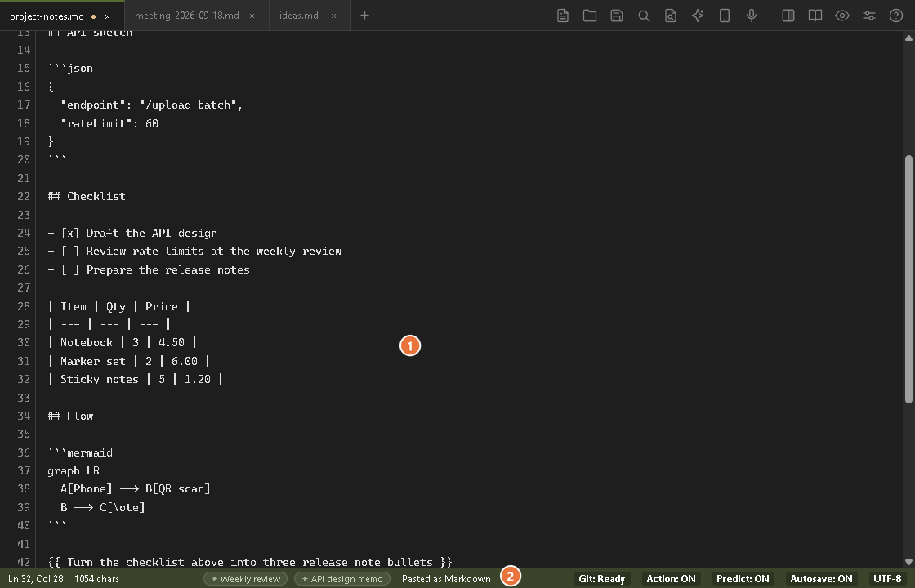The height and width of the screenshot is (588, 915).
Task: Click the [ ] box on Prepare release notes line
Action: [x=70, y=269]
